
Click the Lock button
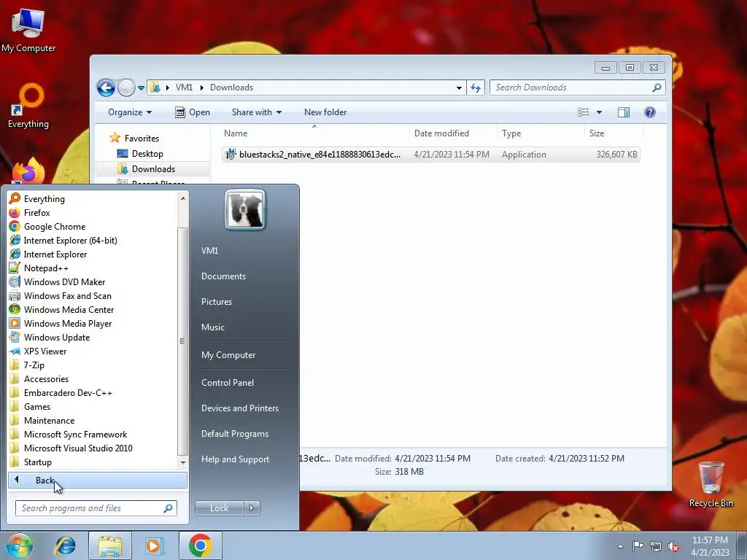click(x=219, y=508)
